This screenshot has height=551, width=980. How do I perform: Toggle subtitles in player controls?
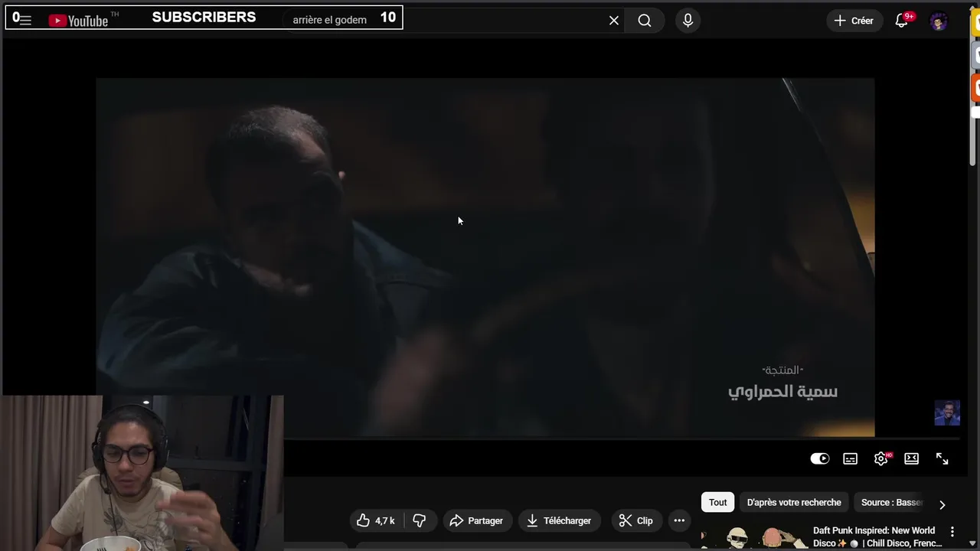pyautogui.click(x=850, y=458)
